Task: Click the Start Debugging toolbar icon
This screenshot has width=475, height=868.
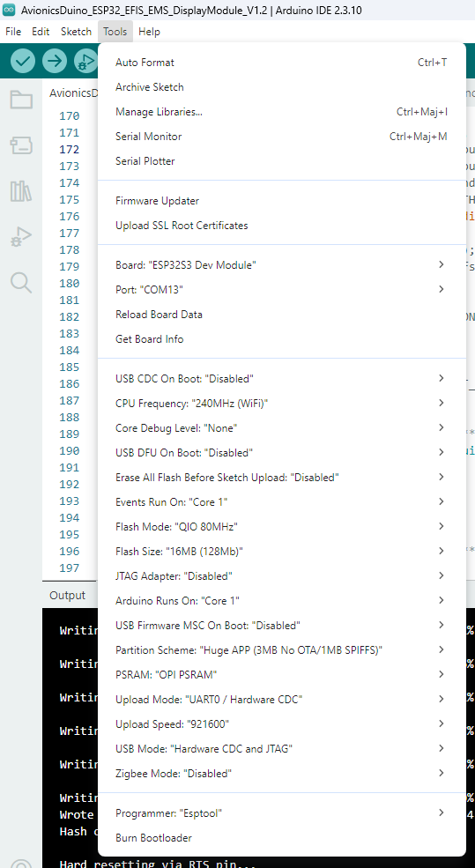Action: 85,61
